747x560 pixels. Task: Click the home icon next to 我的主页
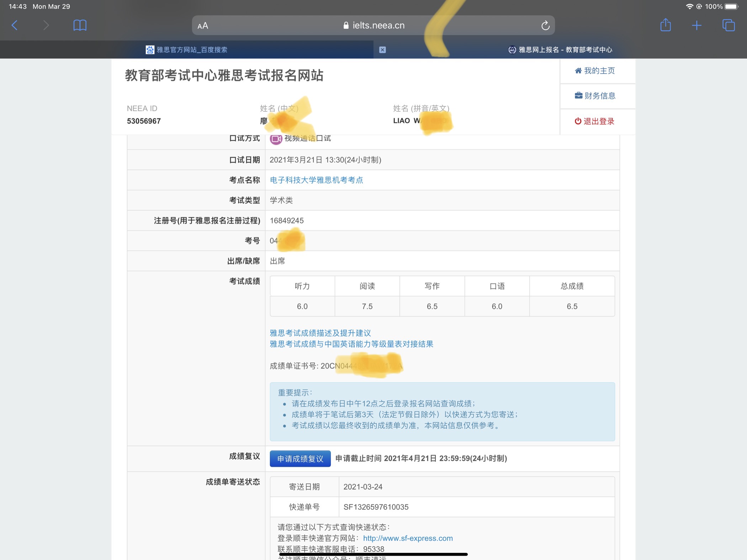pyautogui.click(x=579, y=70)
